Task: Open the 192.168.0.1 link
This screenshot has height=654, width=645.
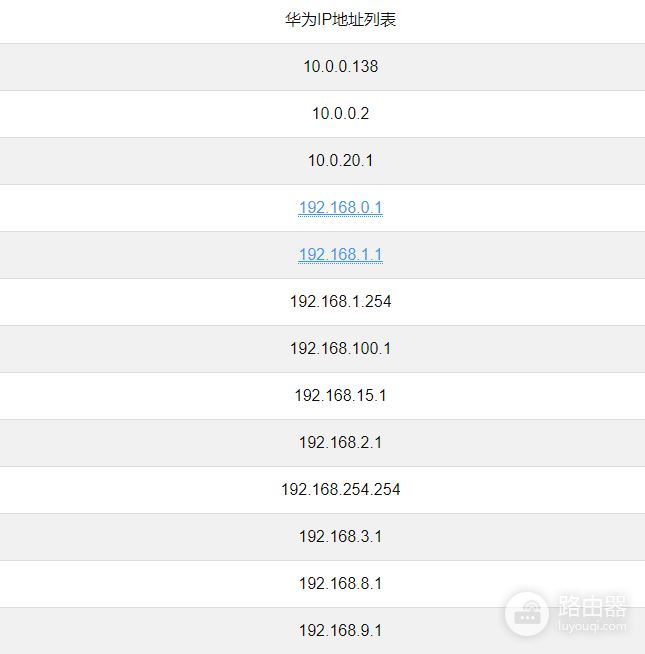Action: 340,208
